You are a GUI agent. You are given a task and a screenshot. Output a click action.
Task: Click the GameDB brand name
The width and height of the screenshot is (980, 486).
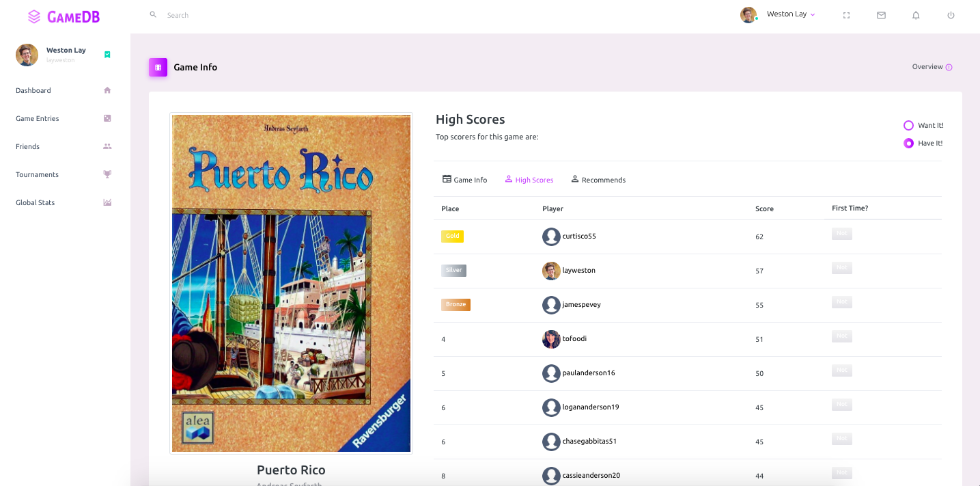74,17
